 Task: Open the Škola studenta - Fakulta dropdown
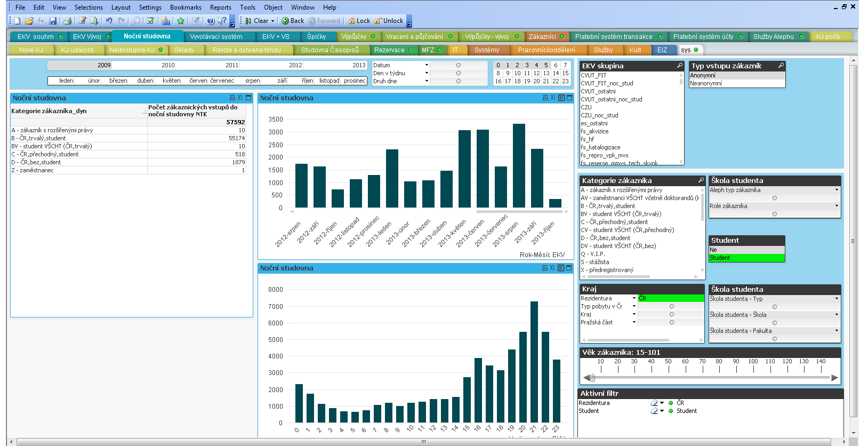(x=837, y=331)
